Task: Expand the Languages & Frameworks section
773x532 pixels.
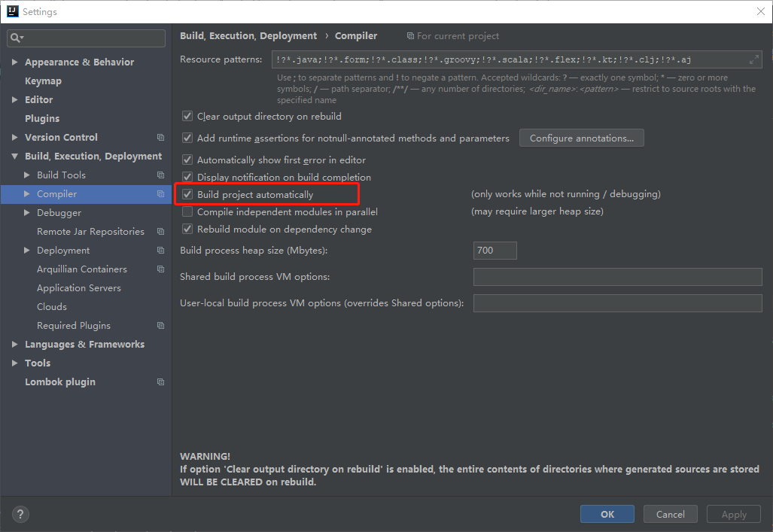Action: (x=15, y=344)
